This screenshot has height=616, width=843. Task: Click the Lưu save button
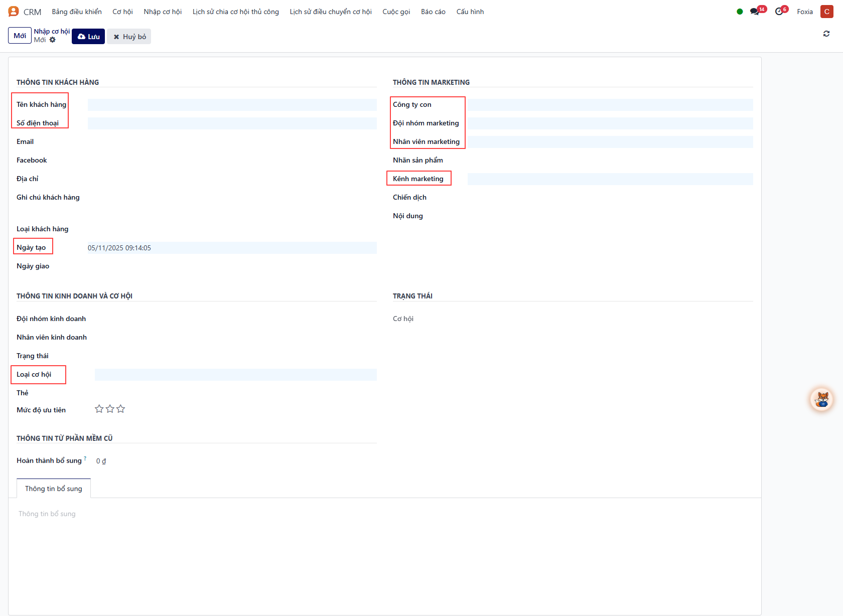click(x=88, y=37)
